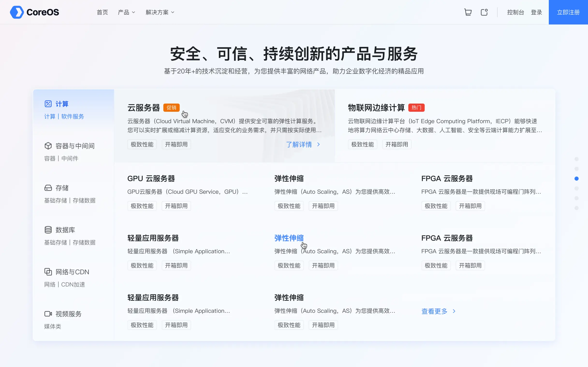This screenshot has width=588, height=367.
Task: Select the 网络与CDN sidebar icon
Action: [x=48, y=272]
